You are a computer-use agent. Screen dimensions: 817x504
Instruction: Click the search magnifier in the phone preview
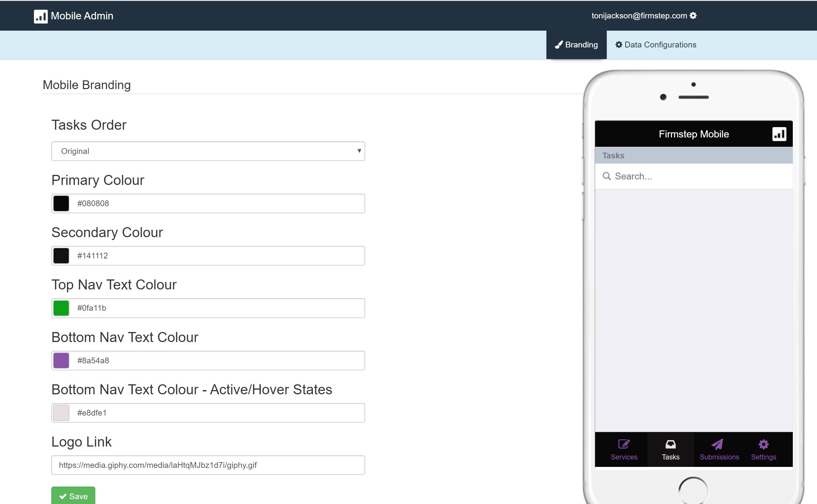(x=607, y=176)
